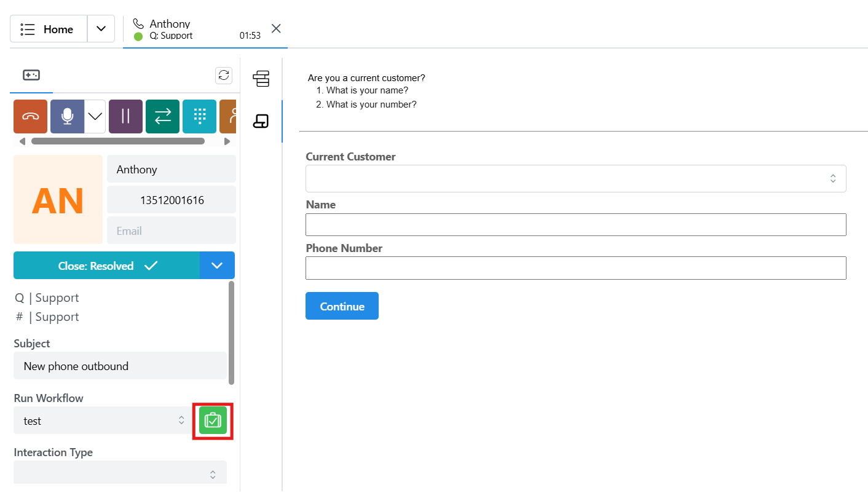
Task: Transfer the call with arrows icon
Action: pos(163,116)
